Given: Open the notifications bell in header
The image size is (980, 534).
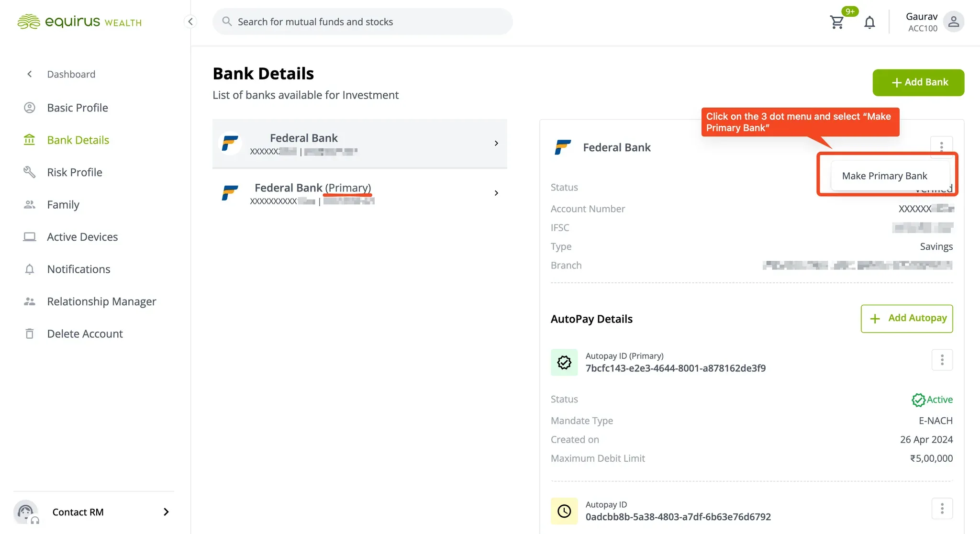Looking at the screenshot, I should (869, 22).
